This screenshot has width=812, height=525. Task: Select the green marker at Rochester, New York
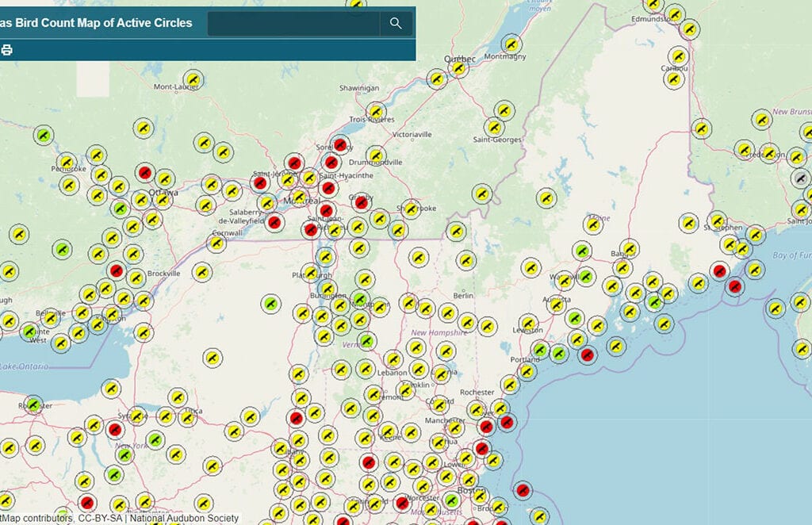pyautogui.click(x=33, y=404)
